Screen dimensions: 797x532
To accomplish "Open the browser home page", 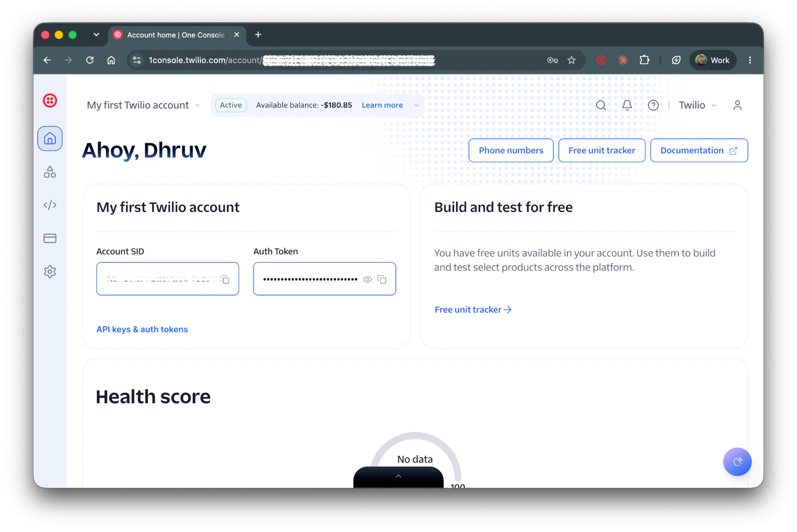I will 111,60.
